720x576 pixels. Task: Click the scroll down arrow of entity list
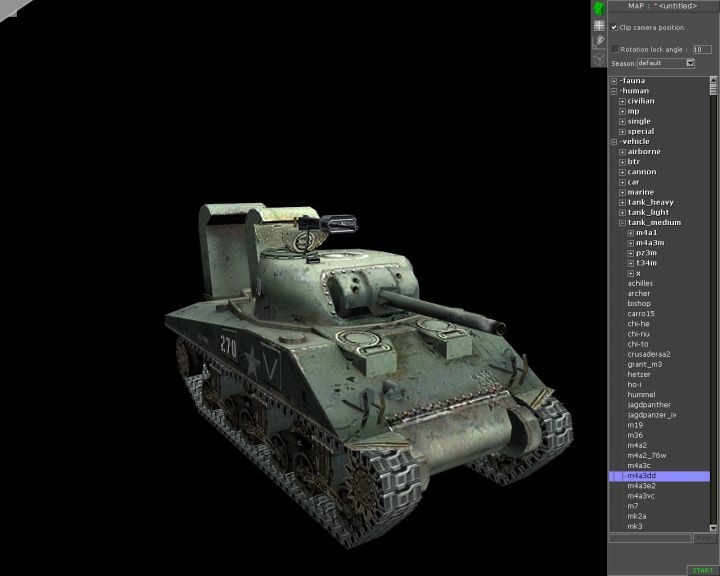715,527
